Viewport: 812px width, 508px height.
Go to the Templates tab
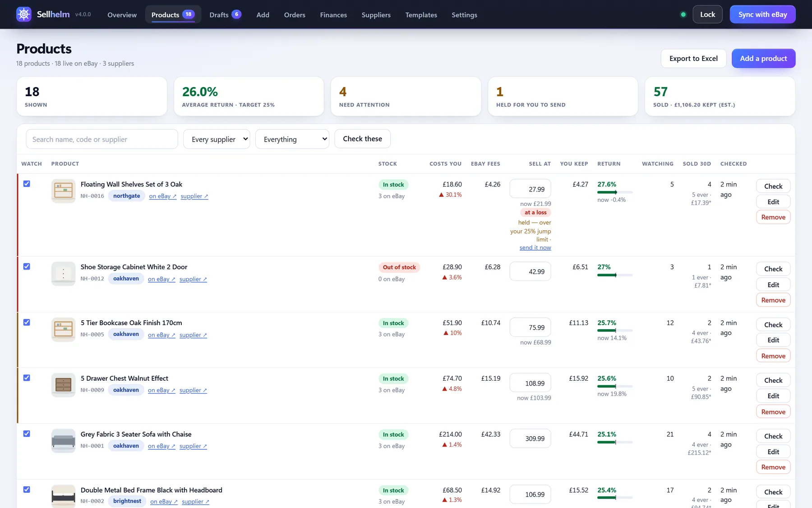[421, 14]
